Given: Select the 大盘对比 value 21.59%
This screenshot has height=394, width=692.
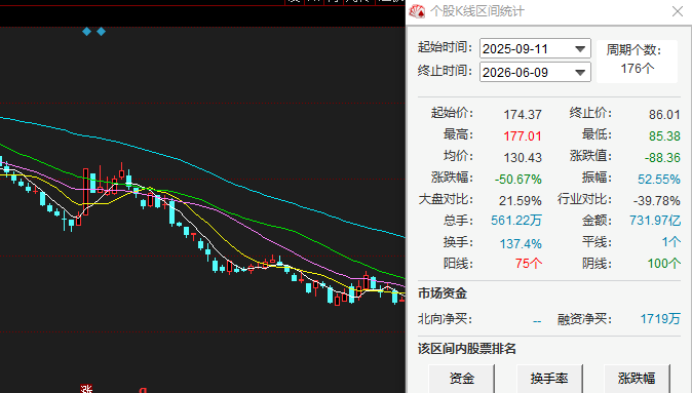Looking at the screenshot, I should click(520, 201).
